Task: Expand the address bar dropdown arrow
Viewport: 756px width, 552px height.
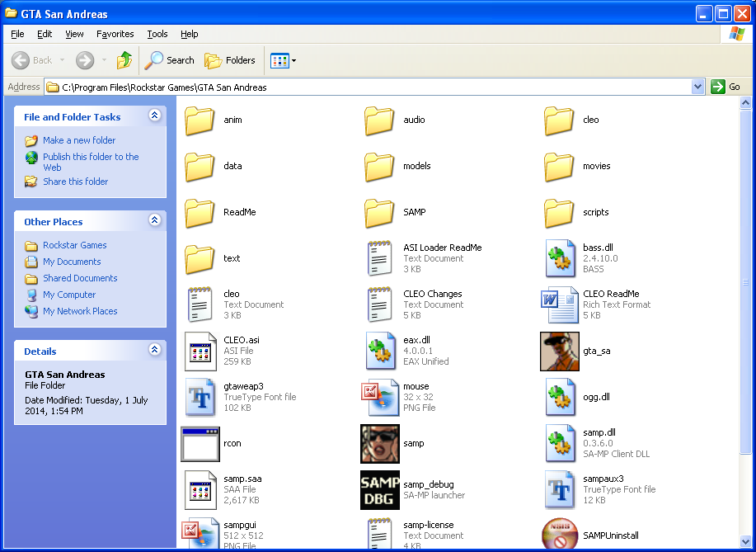Action: 697,87
